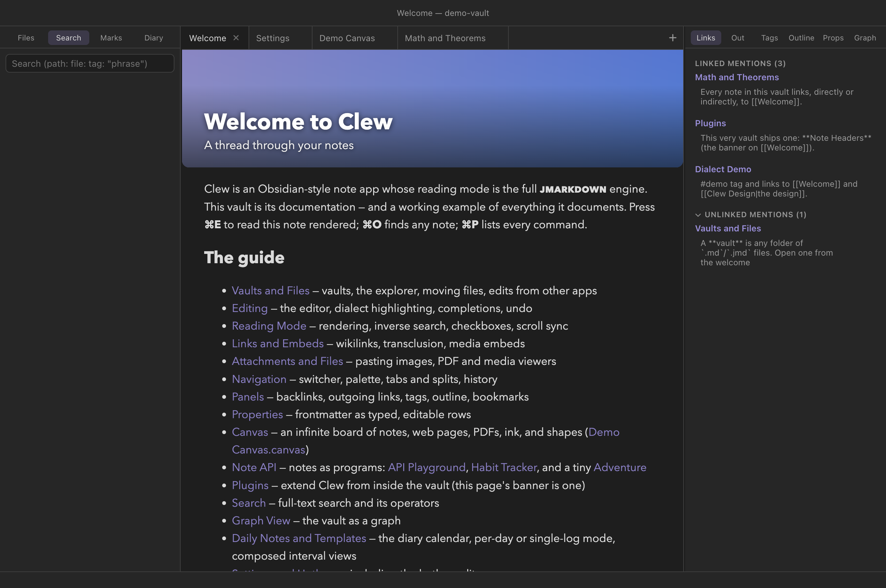Open the Tags panel tab
This screenshot has height=588, width=886.
tap(769, 38)
